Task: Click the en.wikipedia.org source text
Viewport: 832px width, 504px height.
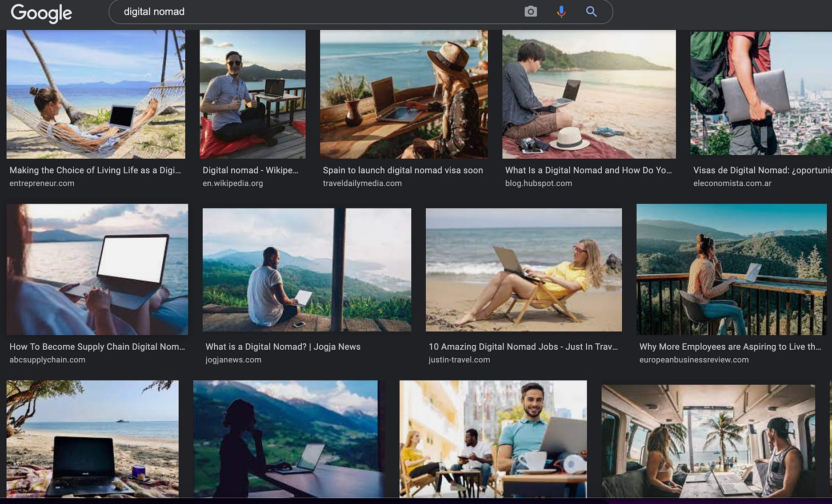Action: tap(233, 183)
